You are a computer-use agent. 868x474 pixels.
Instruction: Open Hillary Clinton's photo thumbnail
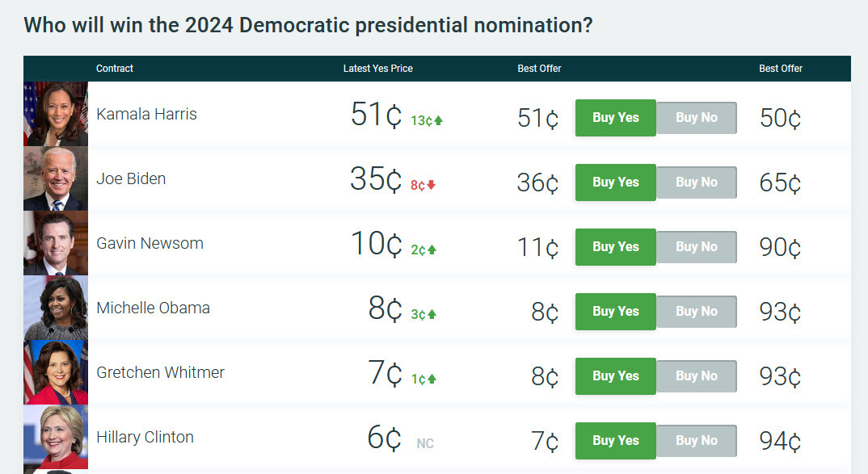[56, 437]
